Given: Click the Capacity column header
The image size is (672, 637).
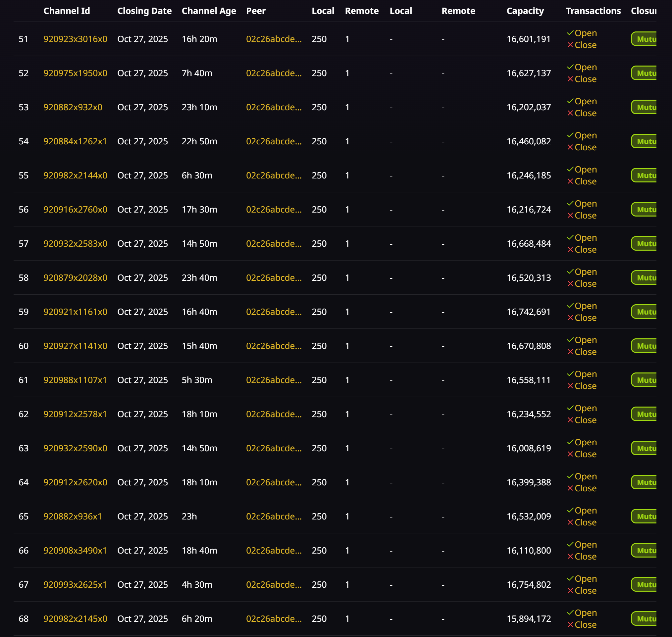Looking at the screenshot, I should point(525,11).
